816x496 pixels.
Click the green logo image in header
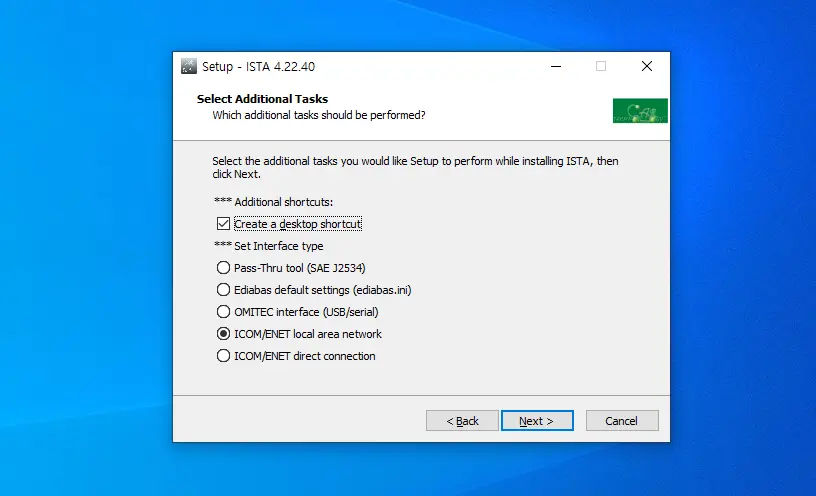(x=640, y=110)
